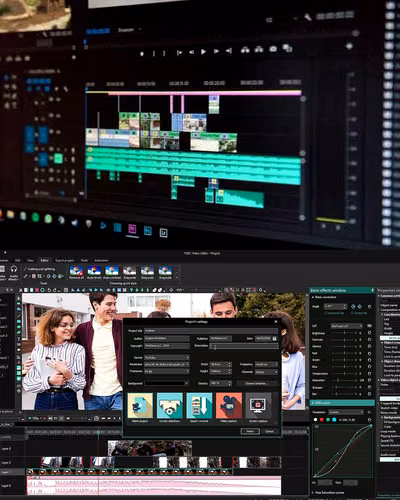400x500 pixels.
Task: Open the LUT dropdown in Basic effects
Action: [347, 326]
